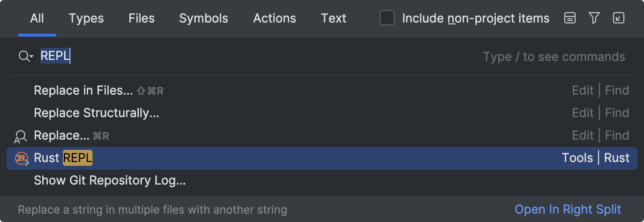644x222 pixels.
Task: Open the Files tab
Action: (142, 18)
